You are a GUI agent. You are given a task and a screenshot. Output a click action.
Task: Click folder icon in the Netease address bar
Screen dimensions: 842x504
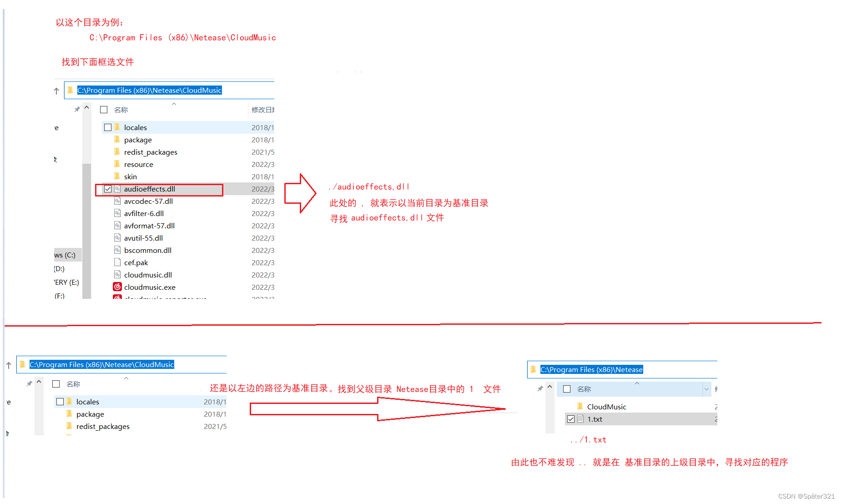click(533, 369)
